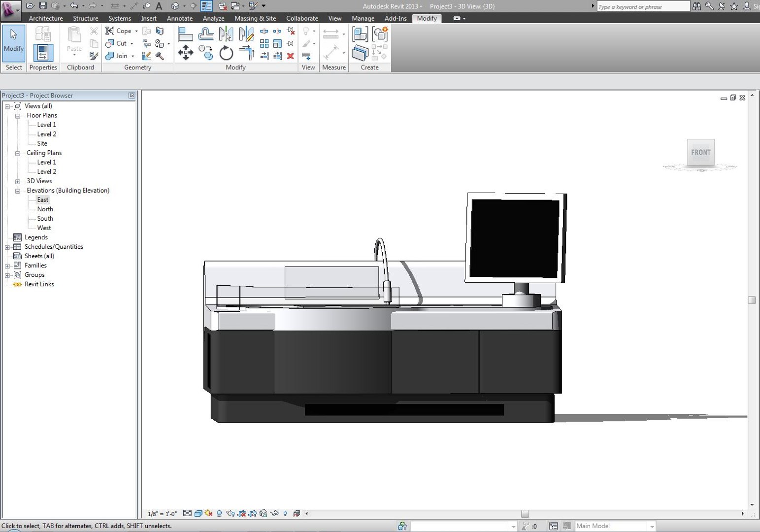Viewport: 760px width, 532px height.
Task: Toggle shadows in view control bar
Action: click(x=219, y=513)
